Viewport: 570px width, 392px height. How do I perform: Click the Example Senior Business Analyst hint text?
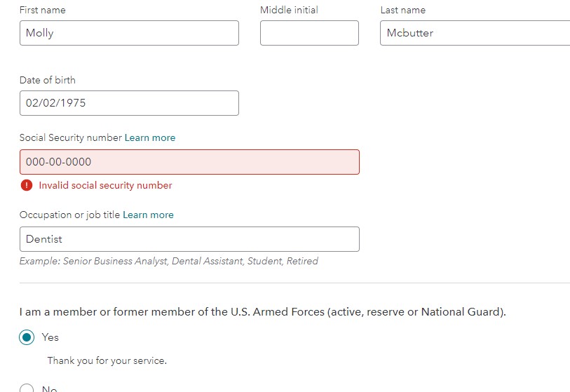click(x=169, y=261)
